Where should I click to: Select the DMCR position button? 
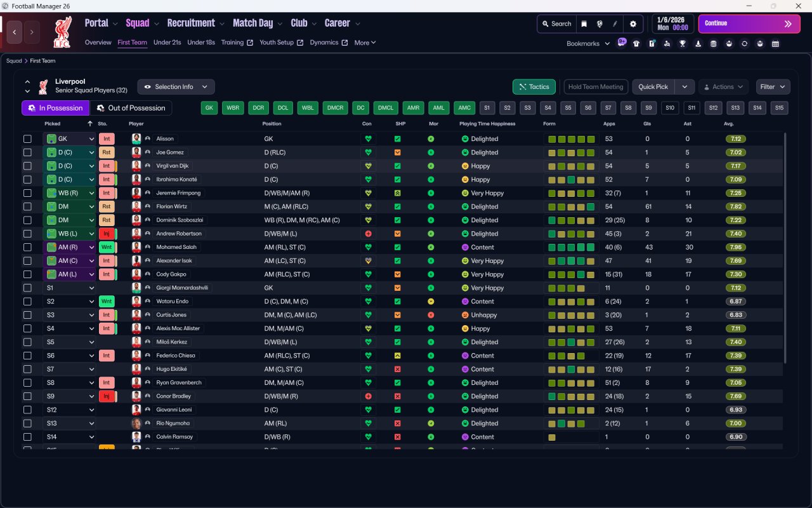(335, 108)
